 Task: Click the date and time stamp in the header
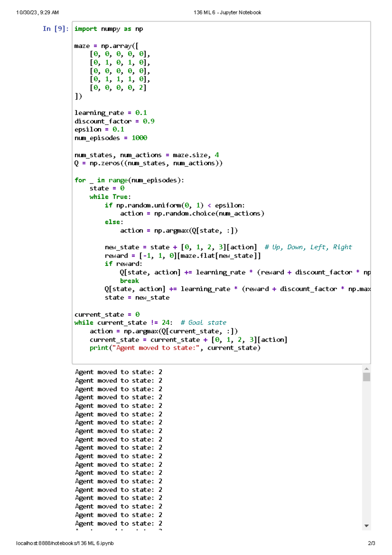37,12
